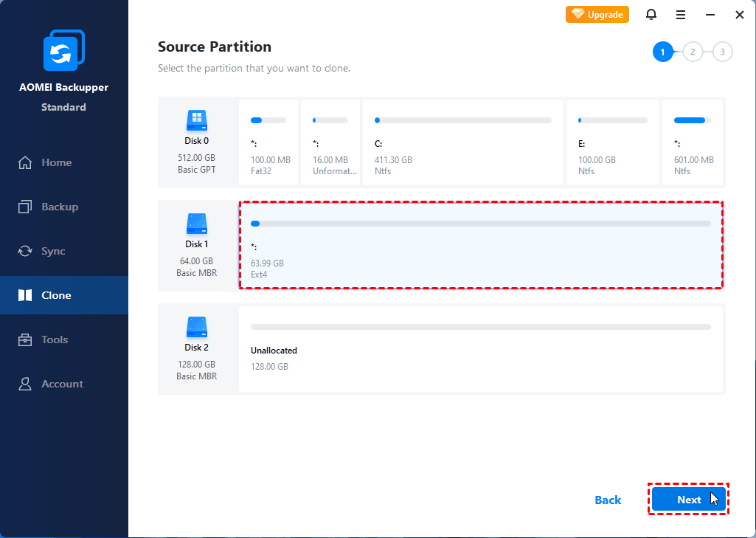Image resolution: width=756 pixels, height=538 pixels.
Task: Open the Sync section in sidebar
Action: [53, 251]
